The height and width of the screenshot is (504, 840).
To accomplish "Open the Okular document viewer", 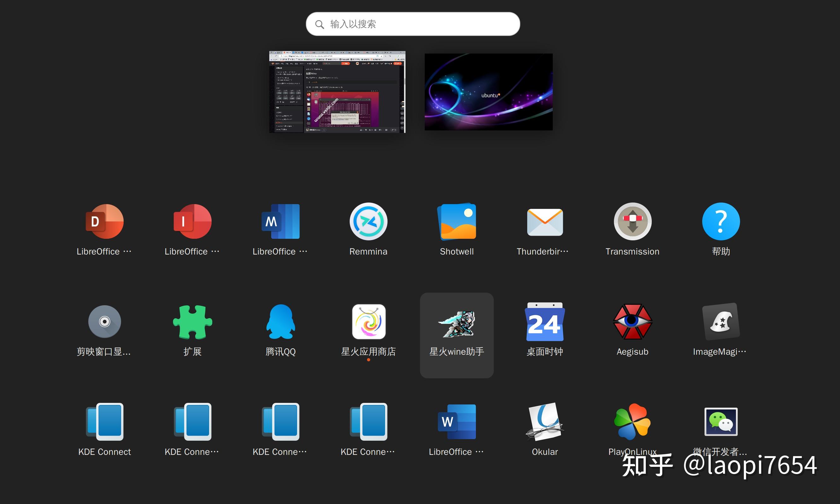I will [544, 422].
